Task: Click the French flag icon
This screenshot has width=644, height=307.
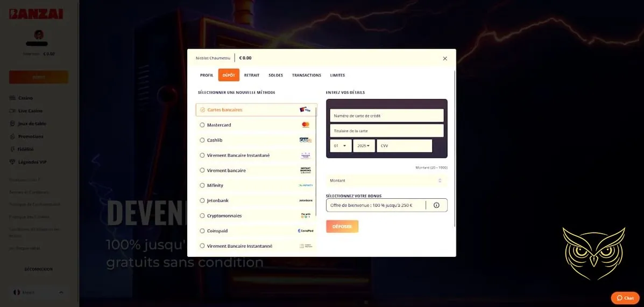Action: pyautogui.click(x=17, y=292)
